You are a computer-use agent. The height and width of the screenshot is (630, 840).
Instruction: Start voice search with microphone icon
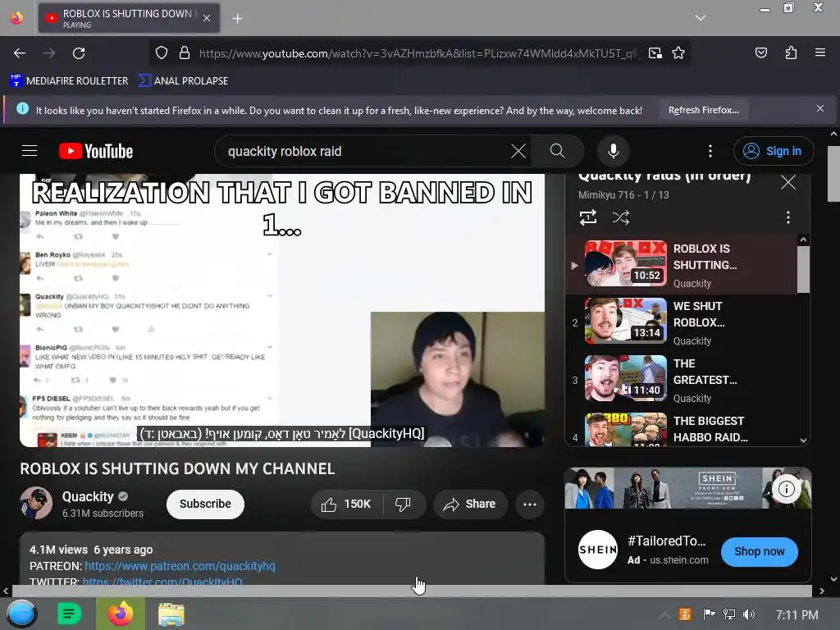[614, 151]
